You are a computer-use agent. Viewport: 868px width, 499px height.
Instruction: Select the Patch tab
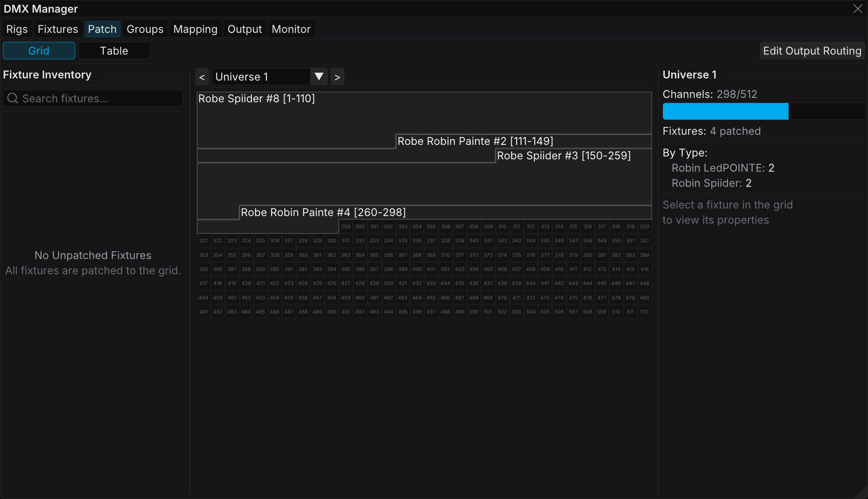[x=102, y=29]
